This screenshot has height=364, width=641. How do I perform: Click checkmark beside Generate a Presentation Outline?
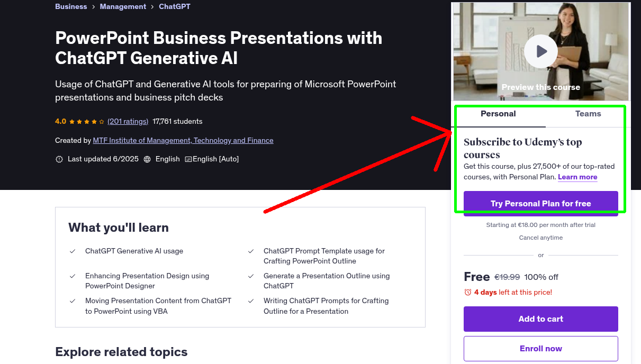coord(251,276)
